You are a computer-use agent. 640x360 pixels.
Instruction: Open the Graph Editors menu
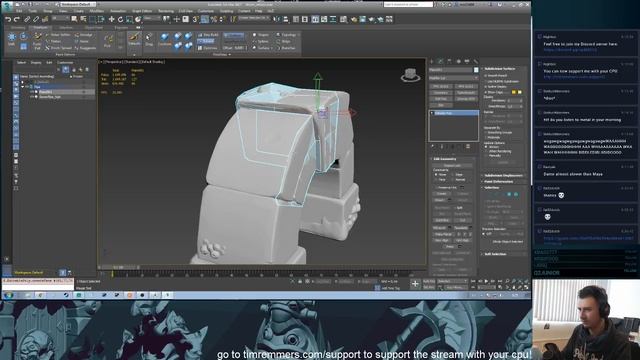click(142, 11)
